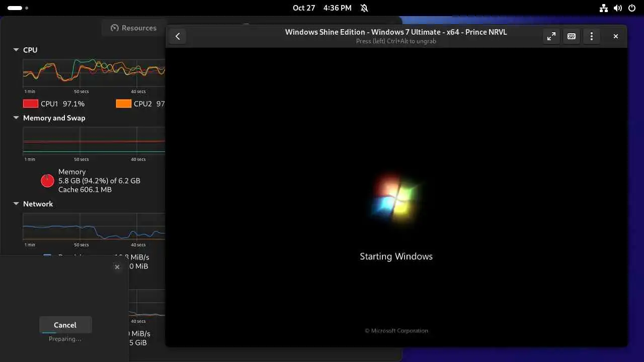
Task: Select the 'Cache 606.1 MB' text
Action: point(85,190)
